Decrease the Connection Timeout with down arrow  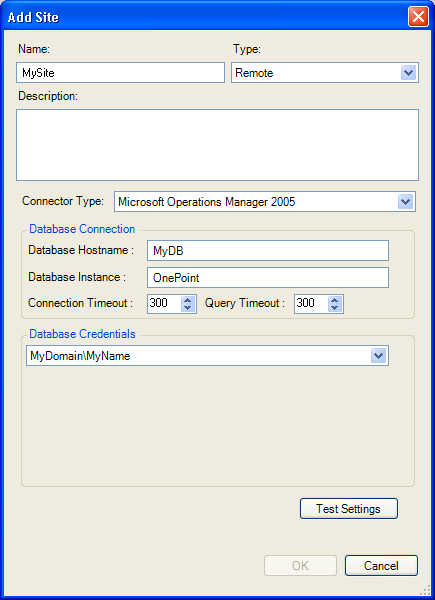click(x=187, y=308)
